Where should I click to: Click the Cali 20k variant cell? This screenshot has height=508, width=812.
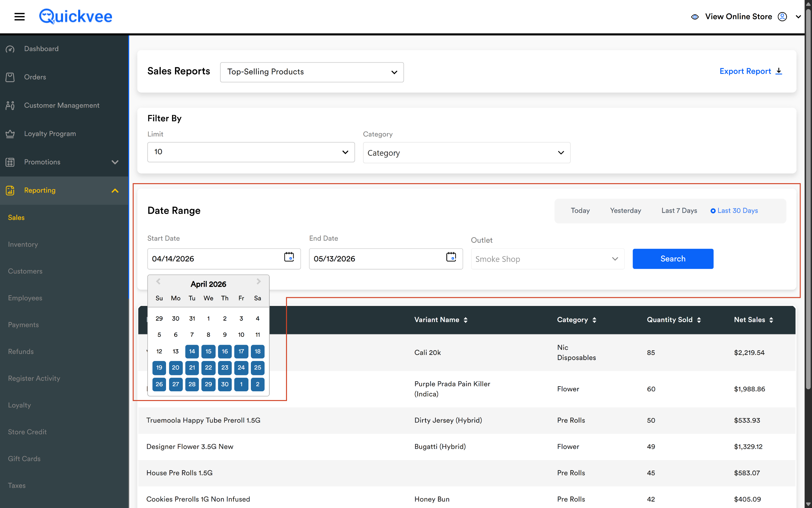pos(427,353)
